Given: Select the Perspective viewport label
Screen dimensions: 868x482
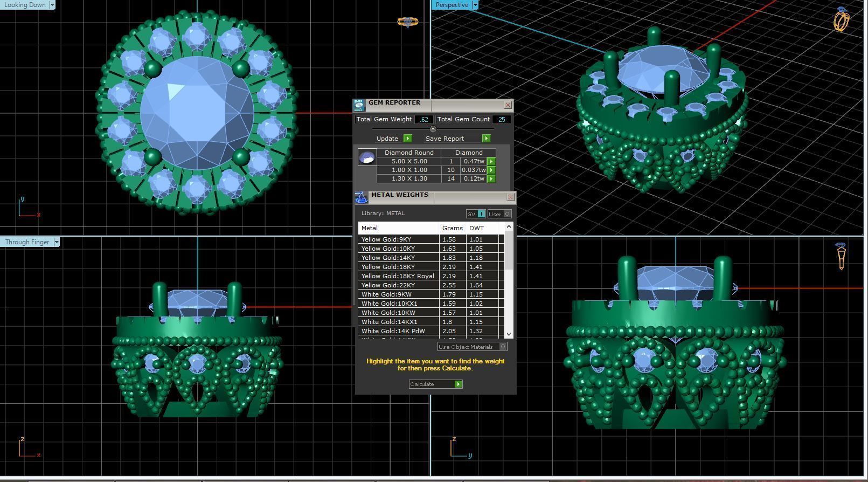Looking at the screenshot, I should pyautogui.click(x=452, y=5).
